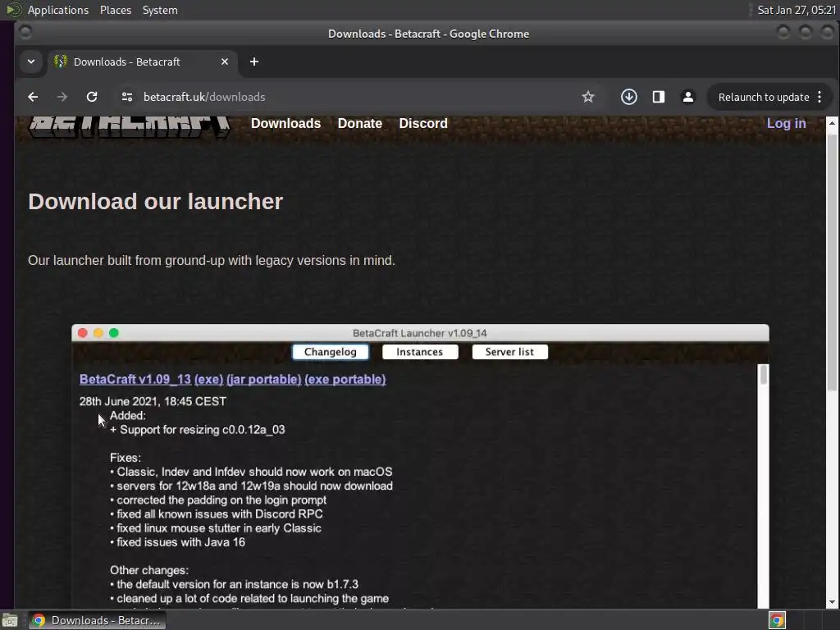Click the (jar portable) link
The width and height of the screenshot is (840, 630).
(263, 379)
